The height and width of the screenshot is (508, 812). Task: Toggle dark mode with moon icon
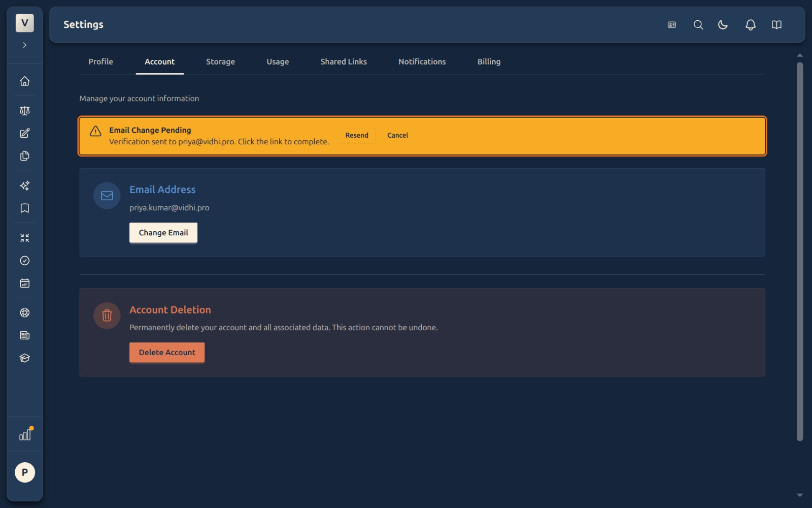[723, 25]
